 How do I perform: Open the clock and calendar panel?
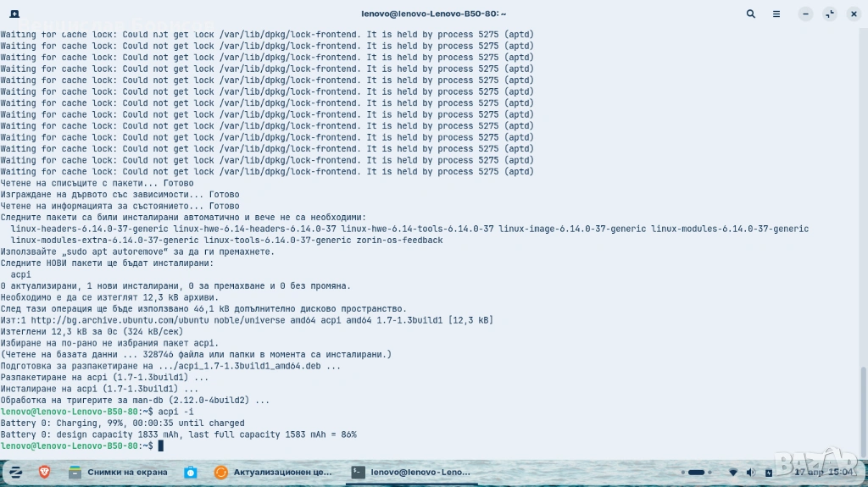click(x=829, y=472)
